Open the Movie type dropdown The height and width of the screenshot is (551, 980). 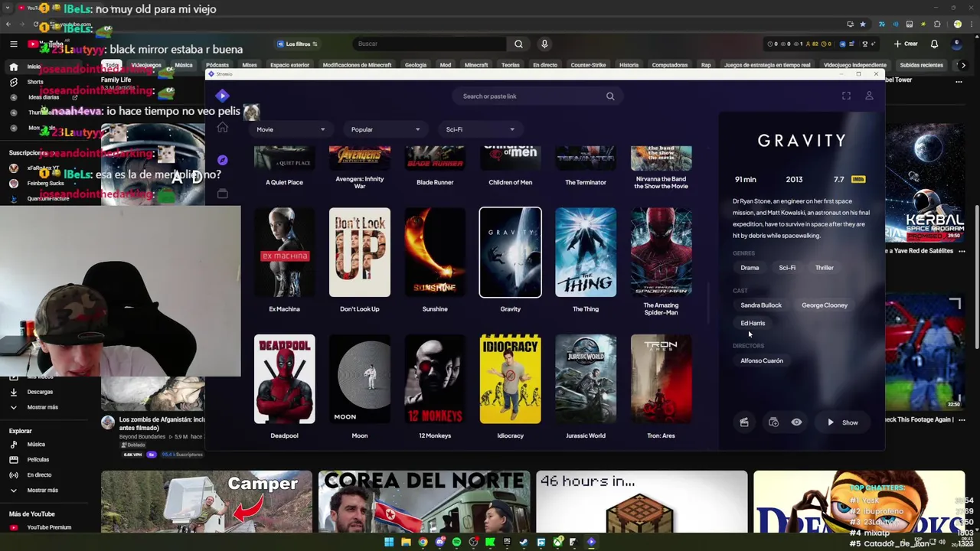[x=289, y=129]
